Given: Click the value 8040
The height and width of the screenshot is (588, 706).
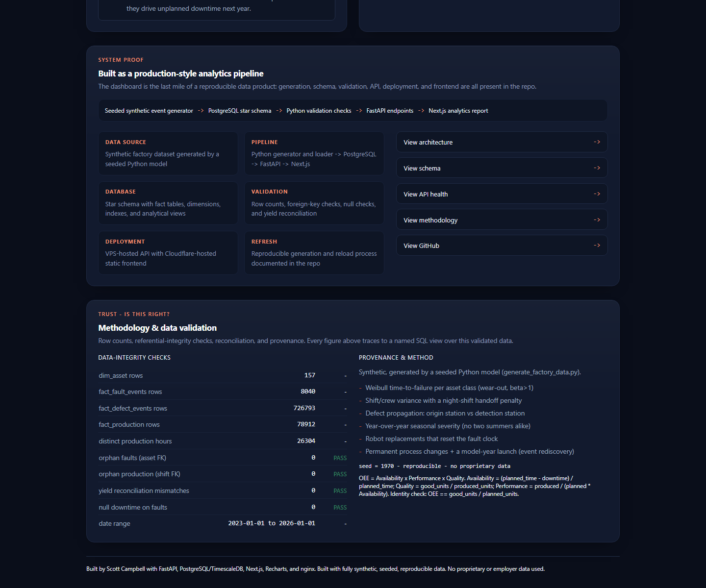Looking at the screenshot, I should [308, 392].
